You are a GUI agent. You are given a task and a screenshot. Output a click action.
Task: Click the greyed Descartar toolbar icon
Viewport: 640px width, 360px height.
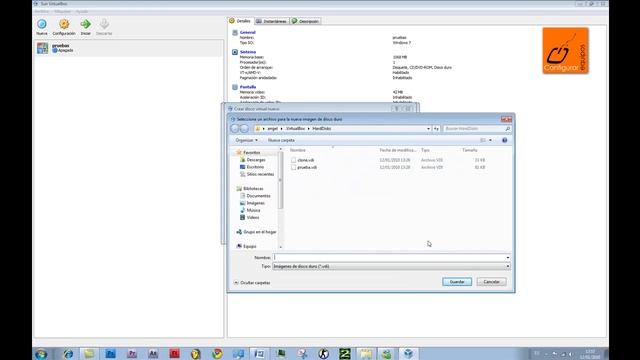pos(104,24)
